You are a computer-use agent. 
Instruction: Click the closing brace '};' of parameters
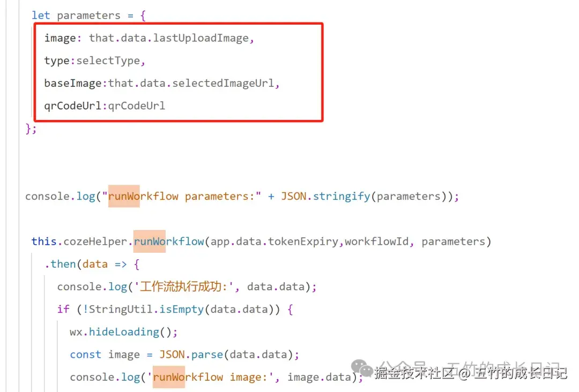(31, 129)
